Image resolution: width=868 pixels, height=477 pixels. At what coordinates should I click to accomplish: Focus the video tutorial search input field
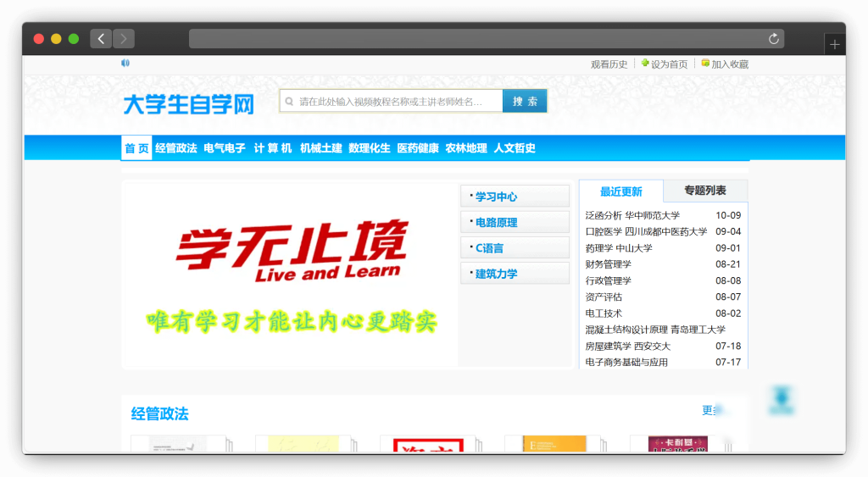pyautogui.click(x=394, y=102)
